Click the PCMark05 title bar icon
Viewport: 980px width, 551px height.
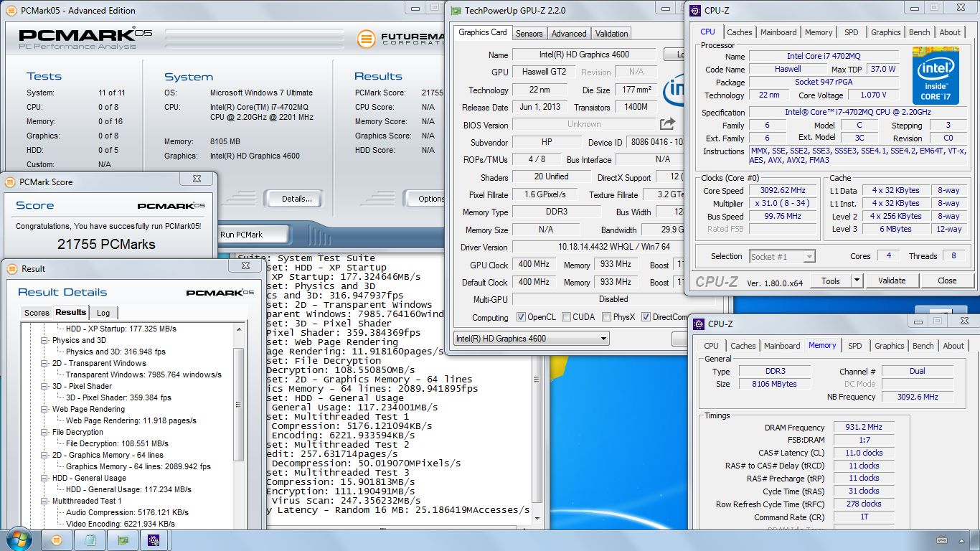(12, 10)
